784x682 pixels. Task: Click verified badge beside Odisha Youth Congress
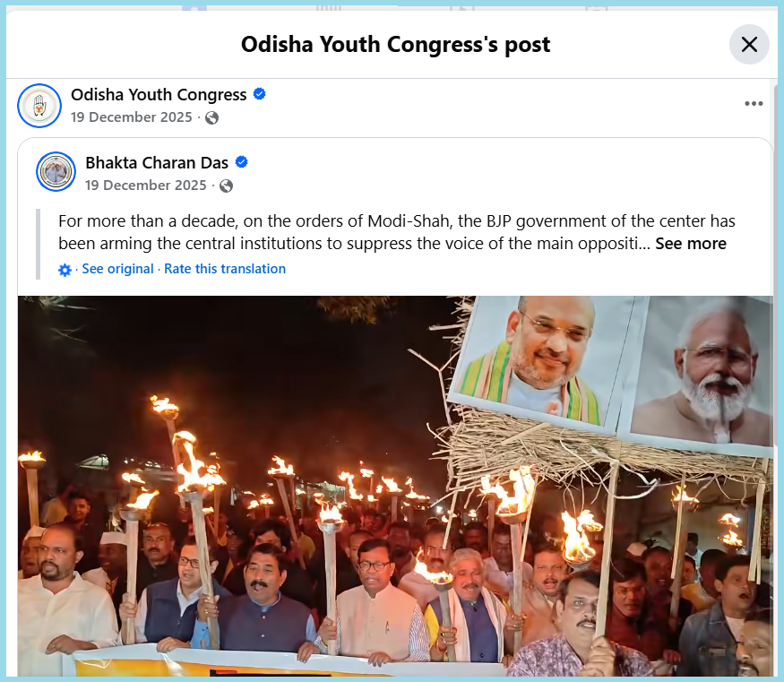pyautogui.click(x=260, y=94)
